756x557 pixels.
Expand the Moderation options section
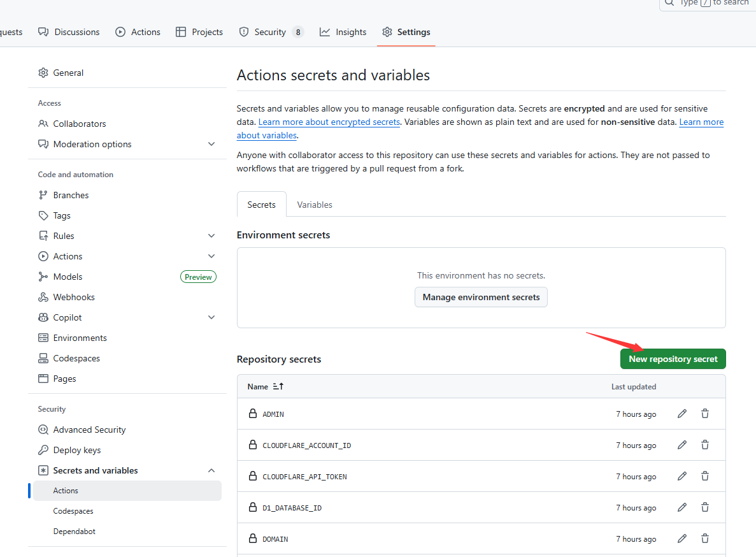pos(211,144)
